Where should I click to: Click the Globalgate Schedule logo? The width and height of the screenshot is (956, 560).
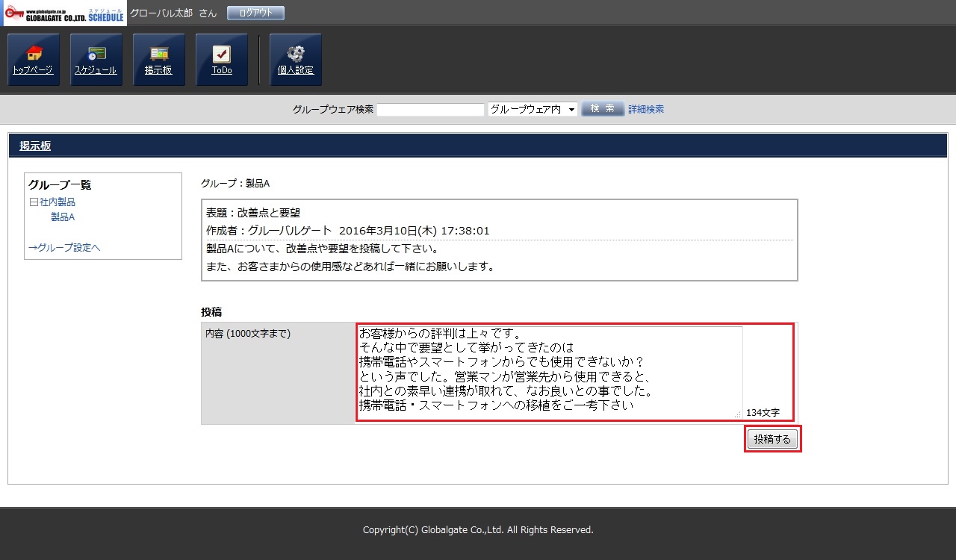pos(65,13)
